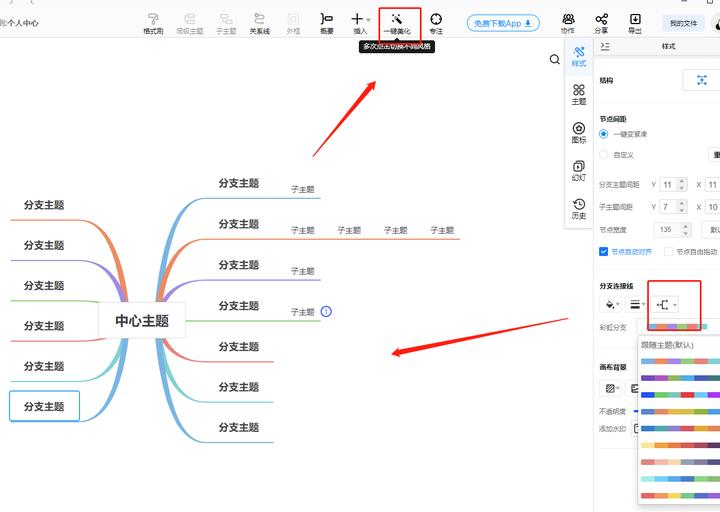Switch to the 主题 theme tab
Image resolution: width=720 pixels, height=512 pixels.
(x=579, y=95)
